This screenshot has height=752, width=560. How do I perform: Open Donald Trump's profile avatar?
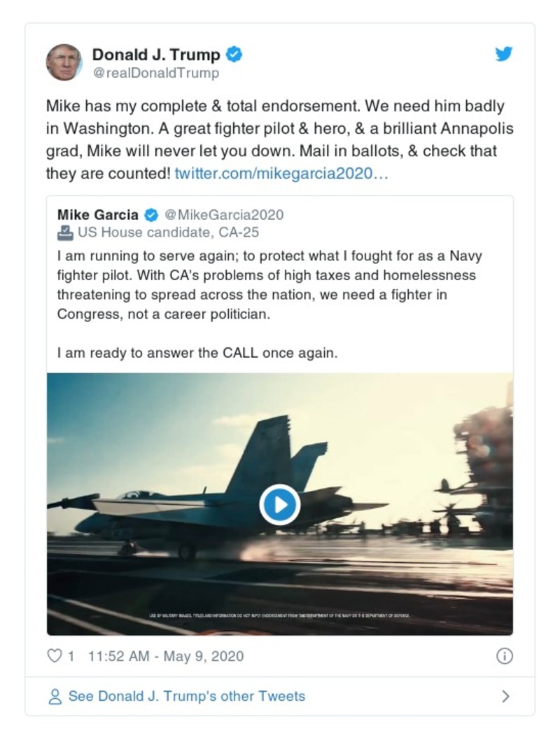tap(64, 62)
